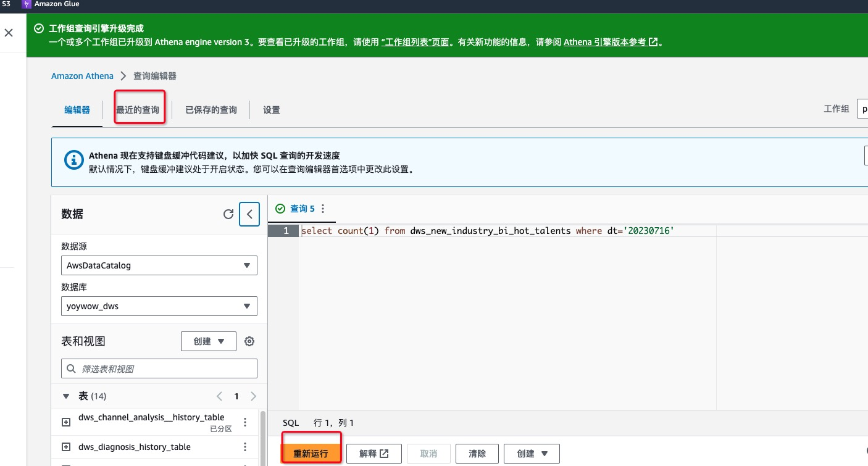Open the S3 service shortcut
This screenshot has width=868, height=466.
point(6,4)
